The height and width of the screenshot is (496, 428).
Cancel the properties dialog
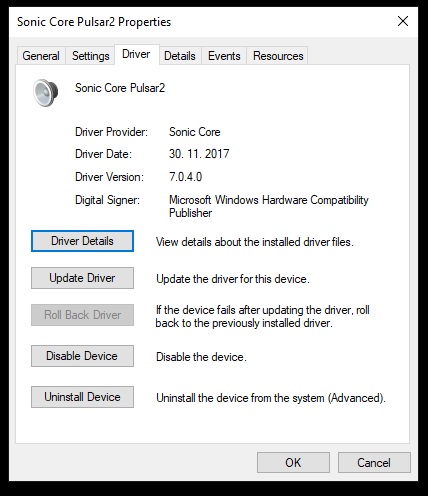point(374,463)
